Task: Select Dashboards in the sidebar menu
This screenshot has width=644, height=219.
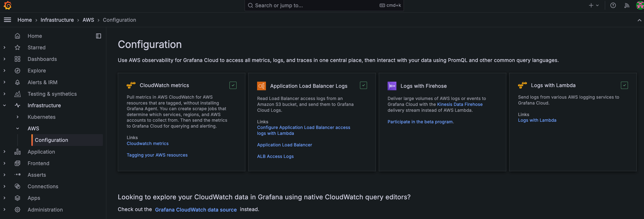Action: [x=42, y=59]
